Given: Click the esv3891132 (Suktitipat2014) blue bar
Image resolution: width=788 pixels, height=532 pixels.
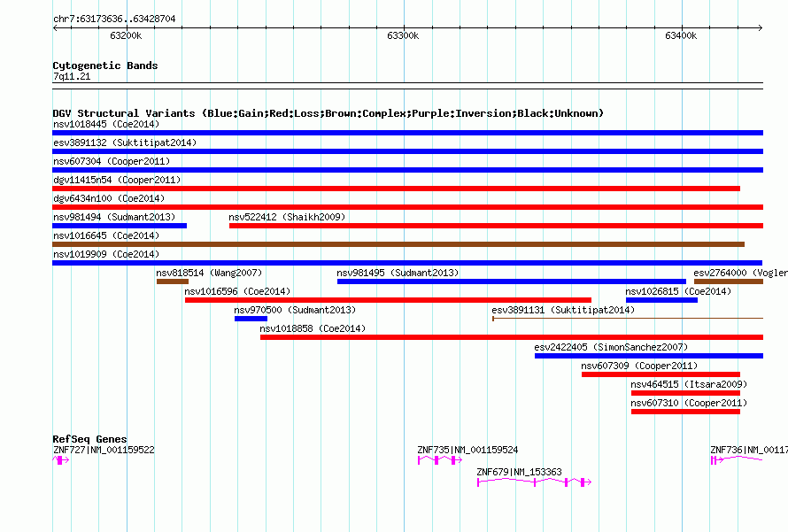Looking at the screenshot, I should point(407,151).
